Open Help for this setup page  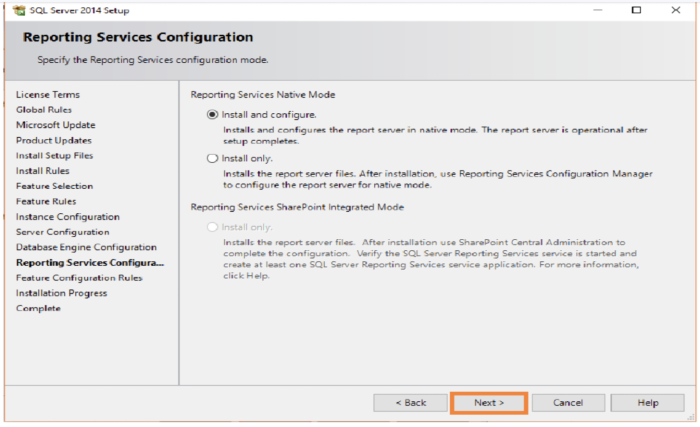click(x=647, y=403)
